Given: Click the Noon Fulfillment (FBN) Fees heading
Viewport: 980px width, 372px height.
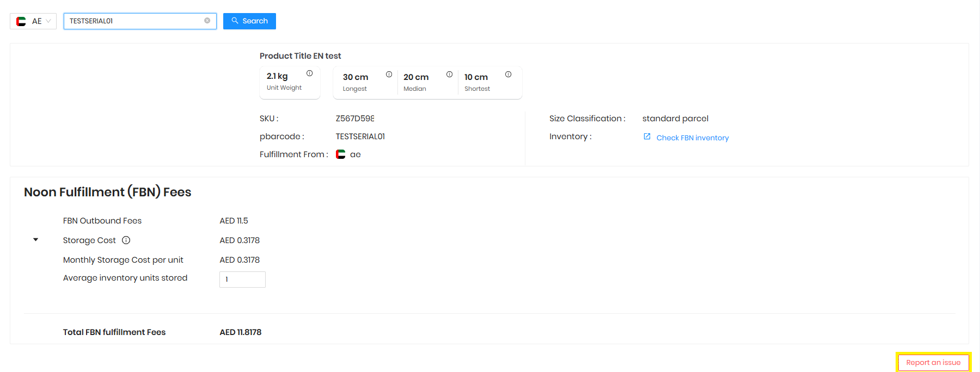Looking at the screenshot, I should pos(108,192).
